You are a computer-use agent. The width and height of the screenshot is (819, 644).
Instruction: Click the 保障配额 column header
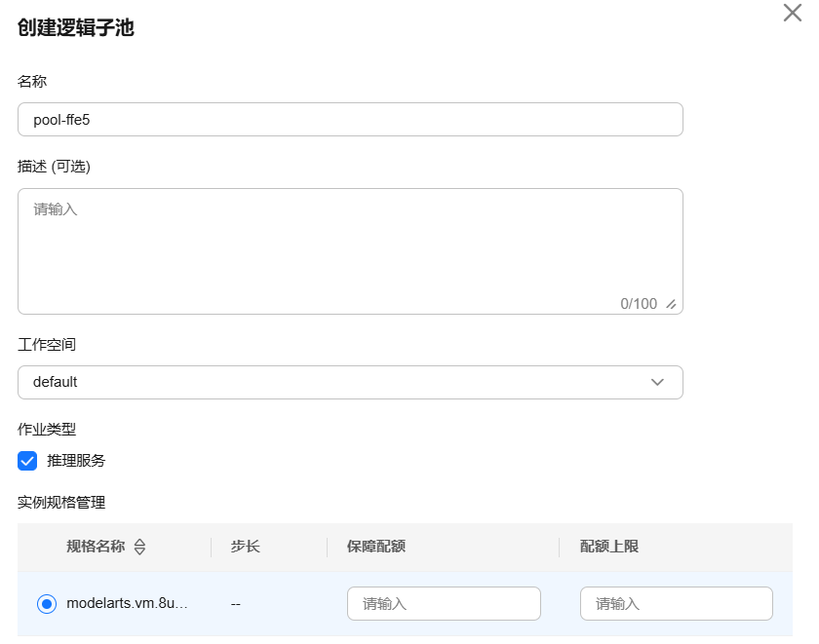pos(376,547)
